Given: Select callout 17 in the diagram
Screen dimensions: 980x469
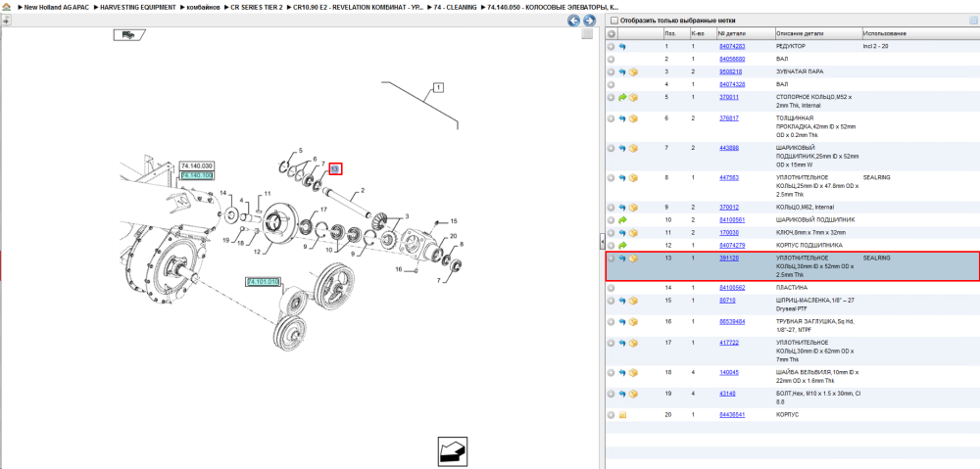Looking at the screenshot, I should click(x=323, y=210).
